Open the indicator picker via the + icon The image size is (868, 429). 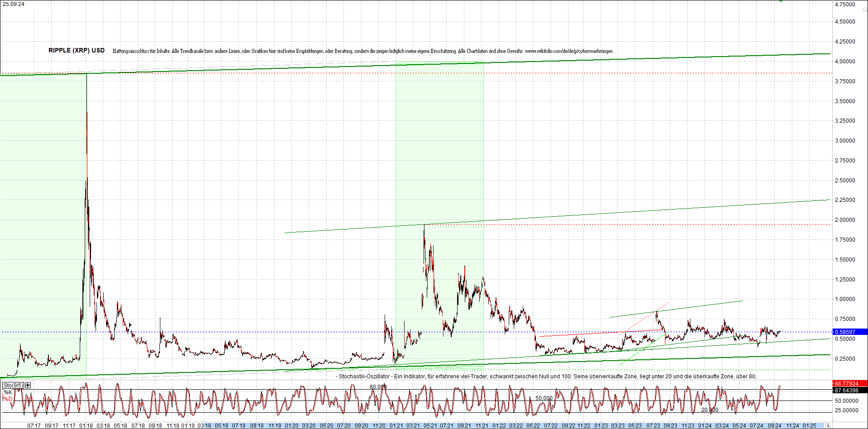(x=28, y=385)
